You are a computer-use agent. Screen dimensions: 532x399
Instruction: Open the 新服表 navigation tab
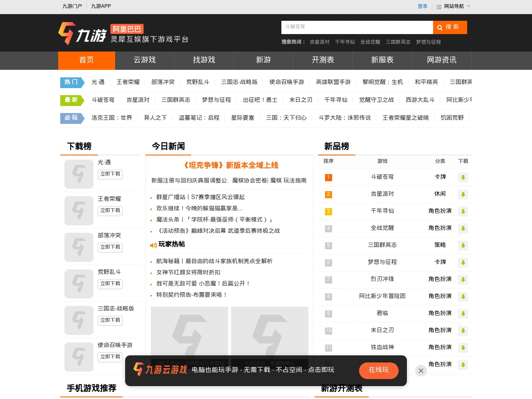coord(382,60)
